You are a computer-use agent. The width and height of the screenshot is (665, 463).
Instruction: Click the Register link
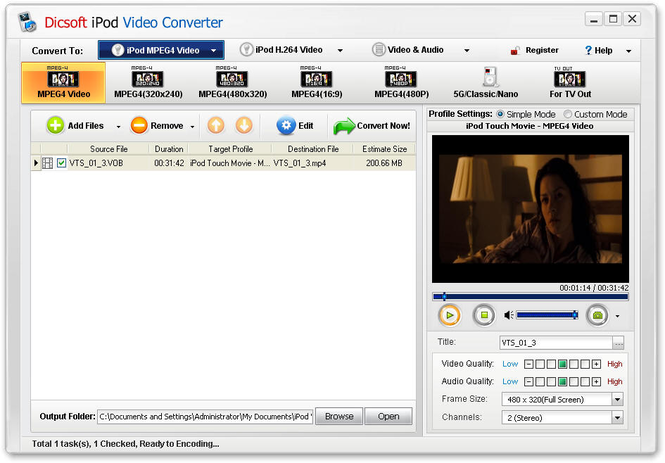[x=542, y=50]
